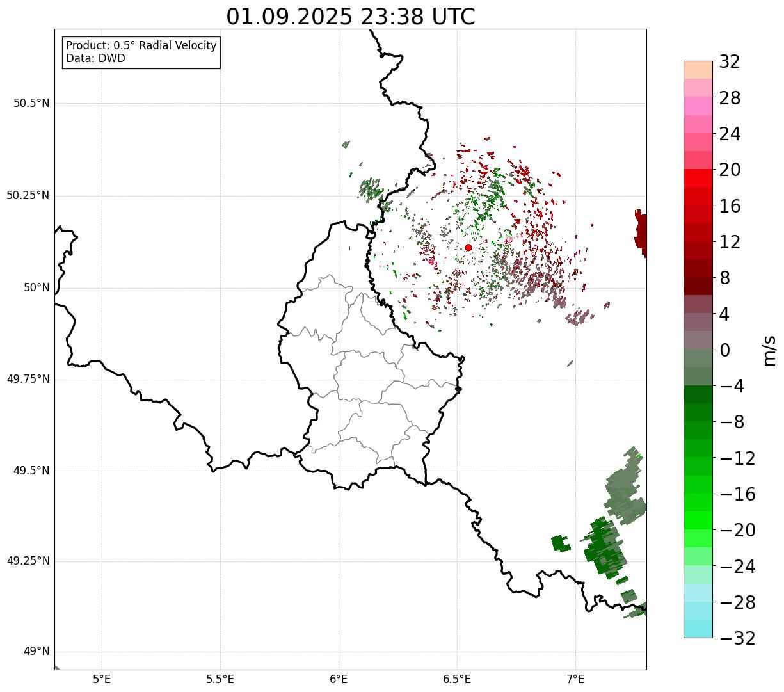This screenshot has height=692, width=784.
Task: Click the red radar site marker
Action: point(468,248)
